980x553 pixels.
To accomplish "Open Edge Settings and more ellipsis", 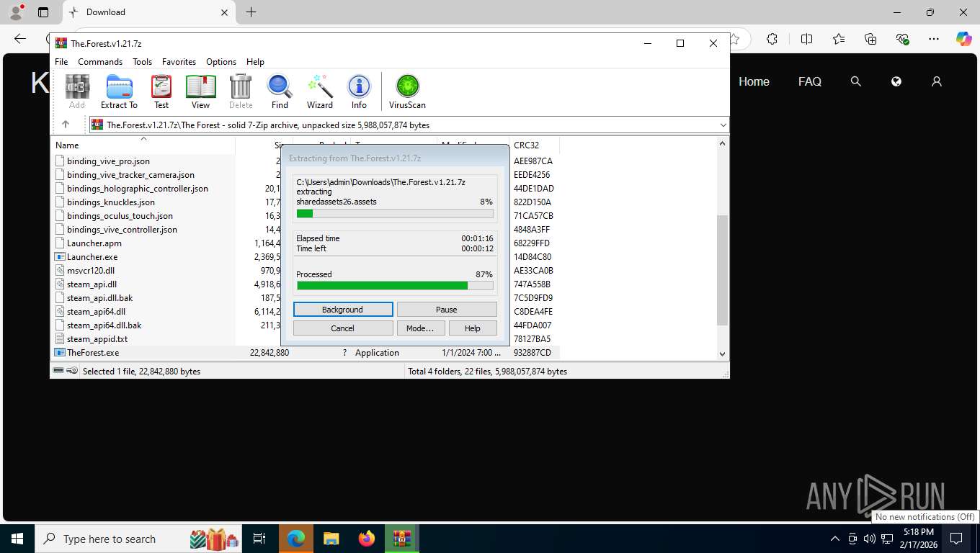I will [x=934, y=39].
